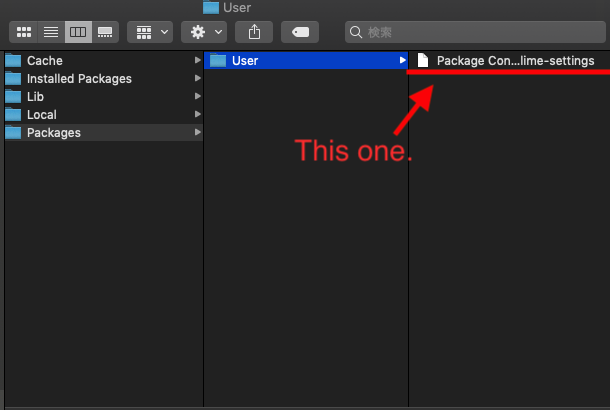The height and width of the screenshot is (410, 610).
Task: Click the Lib folder icon
Action: (x=13, y=96)
